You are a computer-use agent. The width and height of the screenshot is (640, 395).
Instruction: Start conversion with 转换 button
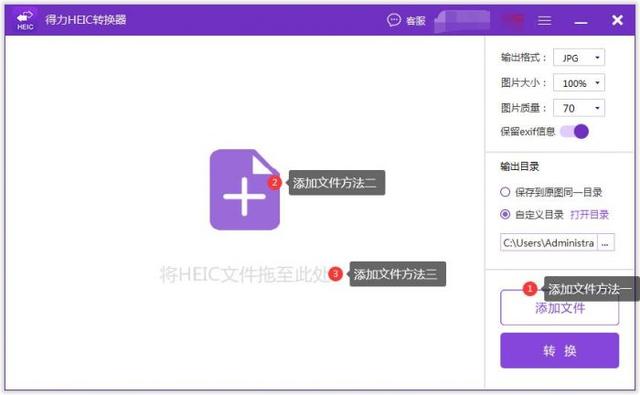click(x=560, y=351)
